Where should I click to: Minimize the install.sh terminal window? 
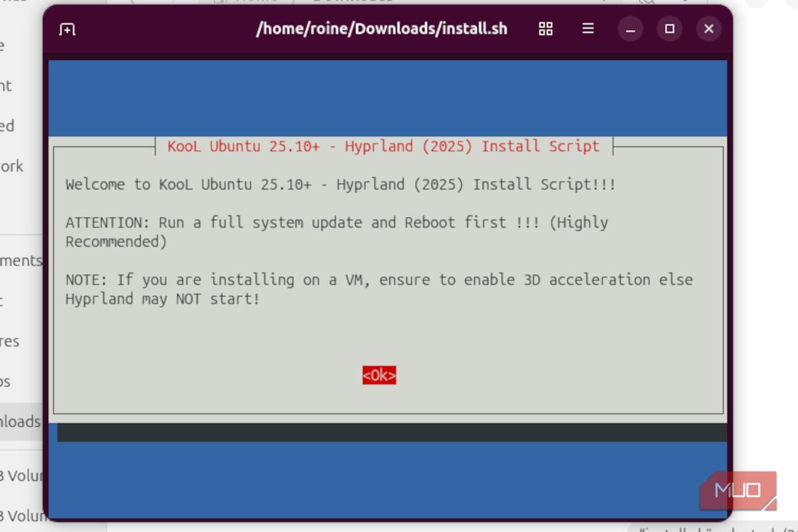tap(630, 29)
